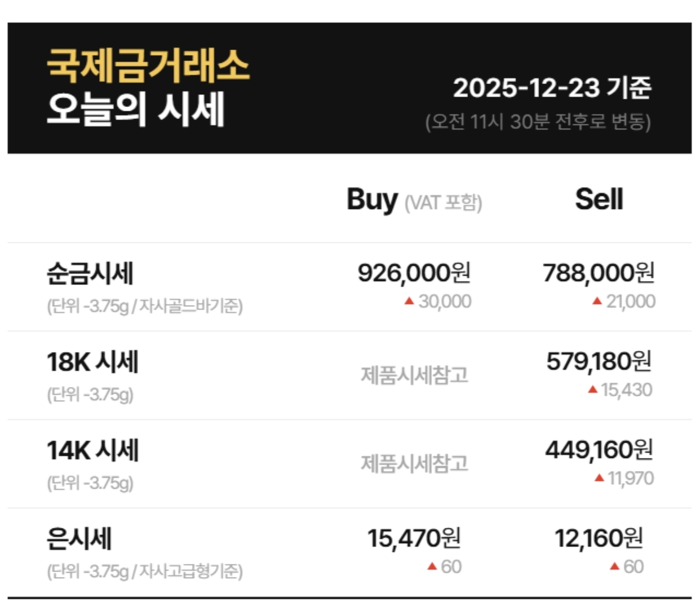This screenshot has height=612, width=700.
Task: Click the 926,000원 pure gold buy price
Action: point(414,273)
